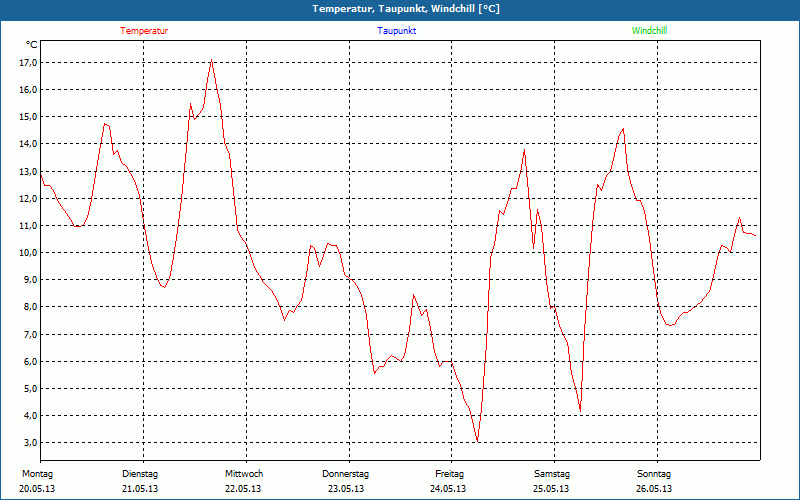Select the 3,0 y-axis value
The height and width of the screenshot is (500, 800).
pos(29,442)
